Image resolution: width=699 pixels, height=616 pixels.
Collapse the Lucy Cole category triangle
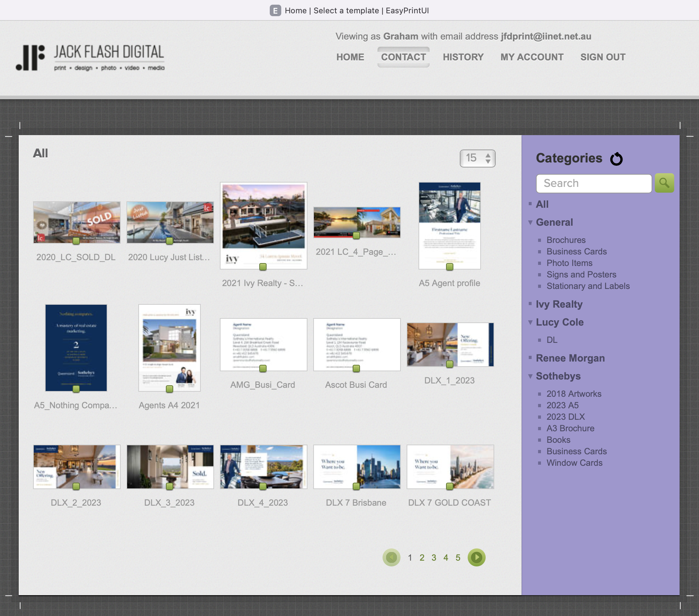click(x=530, y=322)
